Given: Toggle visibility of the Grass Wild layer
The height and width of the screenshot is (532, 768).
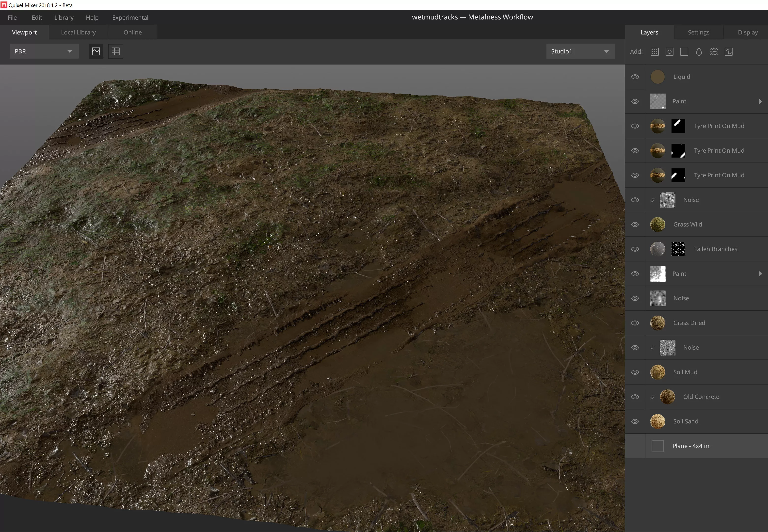Looking at the screenshot, I should (x=635, y=224).
